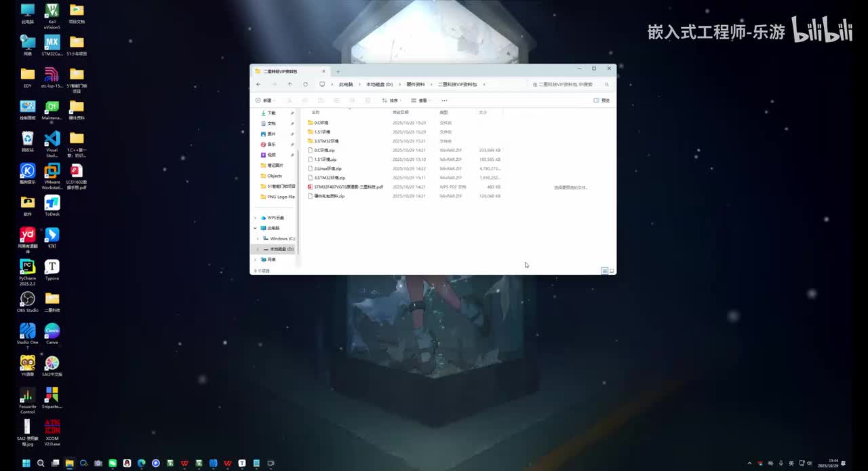Open Snipaste desktop shortcut
The width and height of the screenshot is (868, 471).
tap(52, 398)
